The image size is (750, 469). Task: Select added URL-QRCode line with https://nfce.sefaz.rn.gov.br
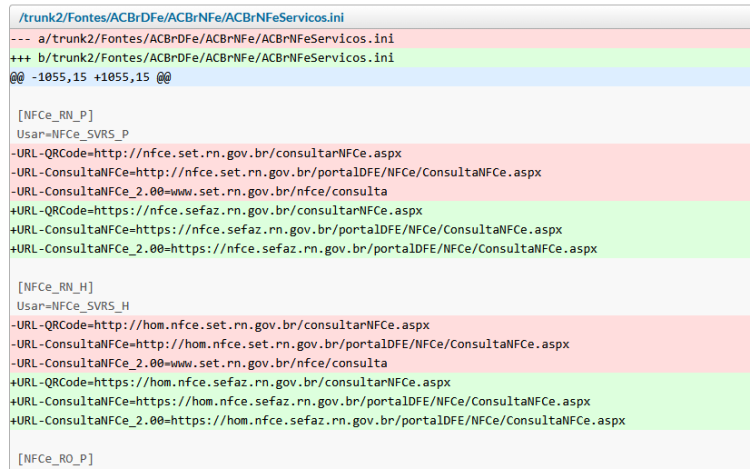pyautogui.click(x=380, y=210)
